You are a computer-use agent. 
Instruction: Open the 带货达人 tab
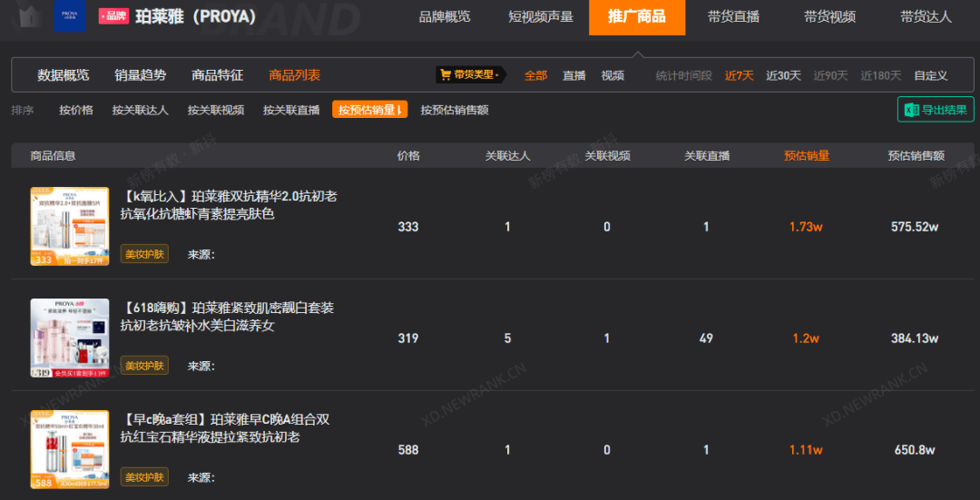coord(926,17)
